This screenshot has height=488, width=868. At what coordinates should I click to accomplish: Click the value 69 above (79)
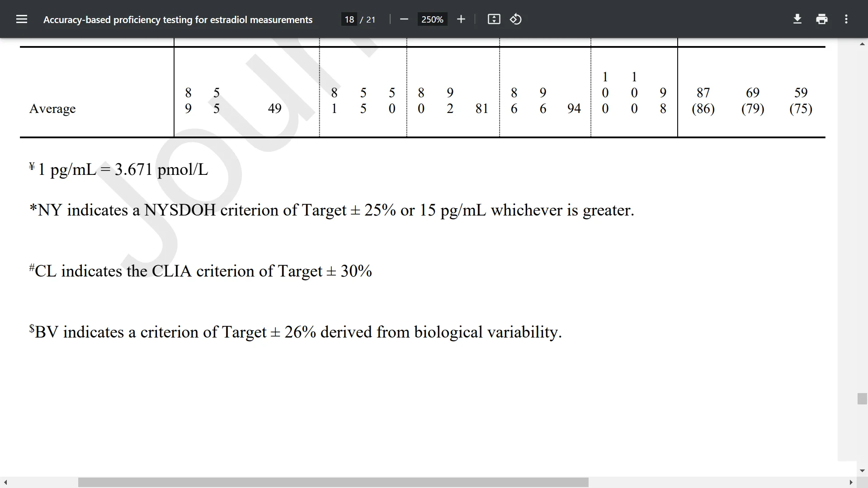point(753,93)
